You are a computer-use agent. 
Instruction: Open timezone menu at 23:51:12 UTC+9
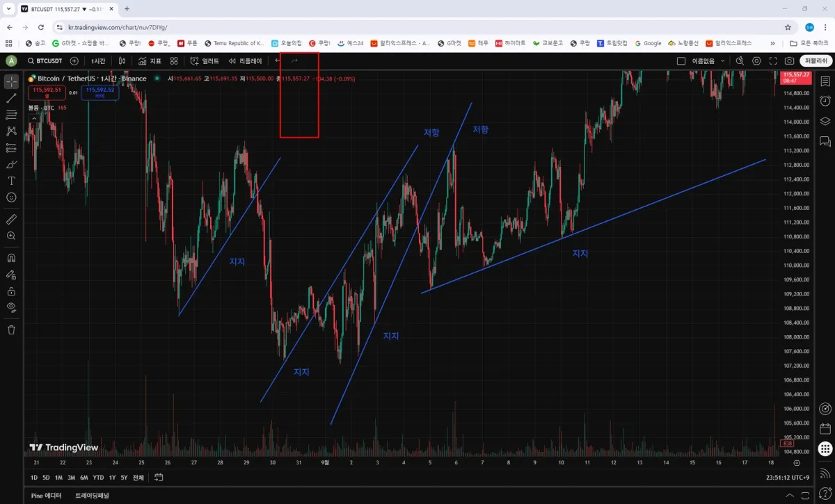pos(786,478)
